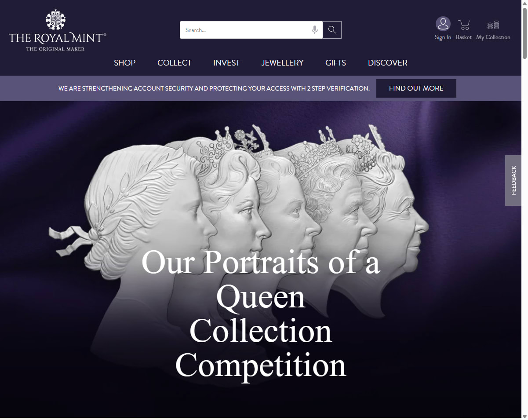The height and width of the screenshot is (420, 528).
Task: Open the Basket cart icon
Action: coord(463,25)
